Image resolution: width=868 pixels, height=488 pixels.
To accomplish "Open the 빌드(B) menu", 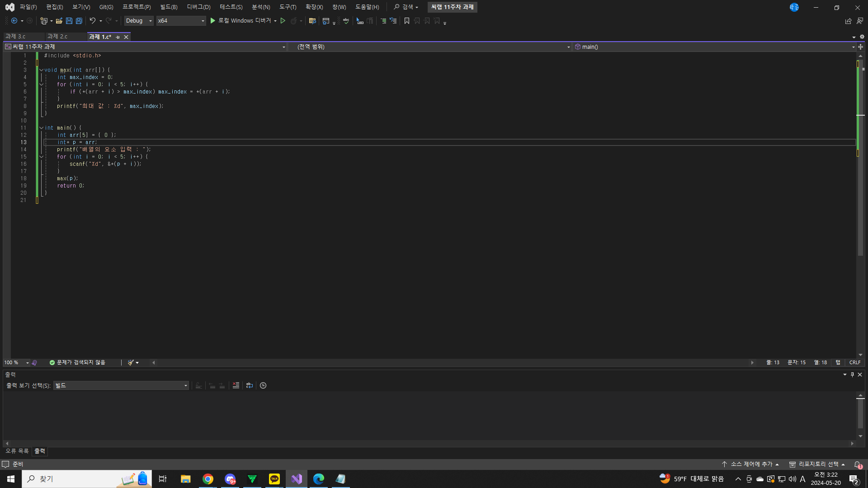I will pyautogui.click(x=169, y=7).
